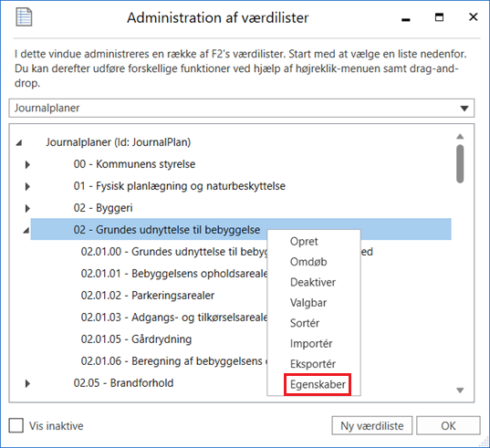Select the 02.05 - Brandforhold row
The width and height of the screenshot is (490, 448).
[x=123, y=383]
